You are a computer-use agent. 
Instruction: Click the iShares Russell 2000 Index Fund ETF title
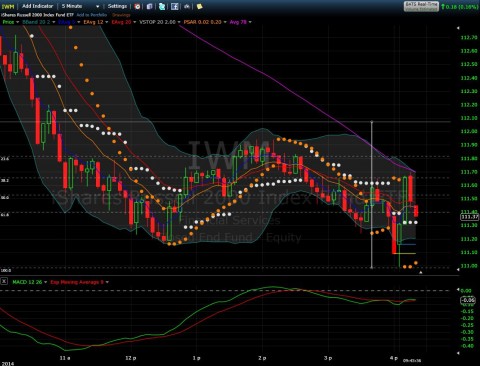[x=37, y=15]
